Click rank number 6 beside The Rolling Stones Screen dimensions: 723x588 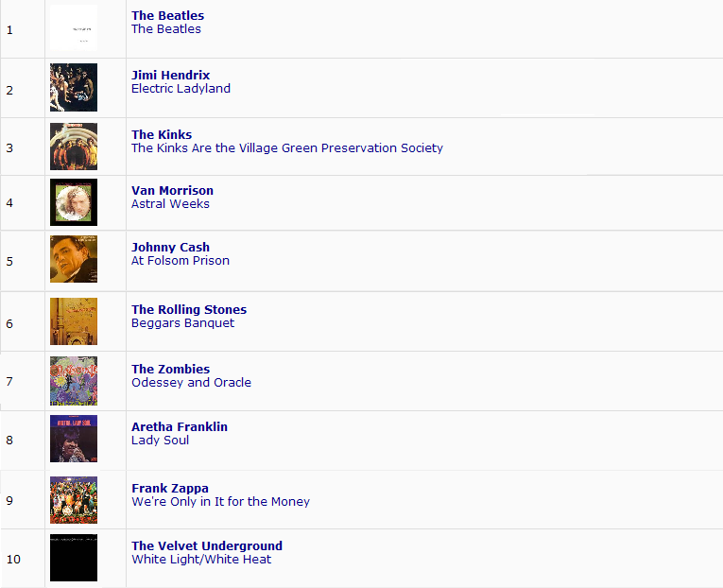[9, 323]
